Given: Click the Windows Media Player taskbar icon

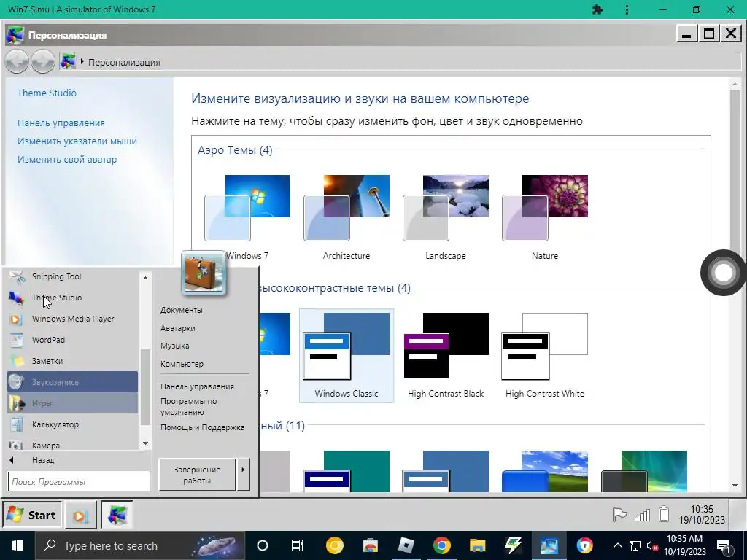Looking at the screenshot, I should point(80,516).
